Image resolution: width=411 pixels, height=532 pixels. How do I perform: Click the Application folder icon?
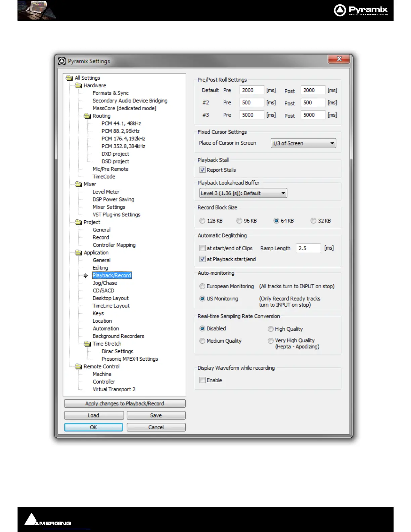click(78, 253)
